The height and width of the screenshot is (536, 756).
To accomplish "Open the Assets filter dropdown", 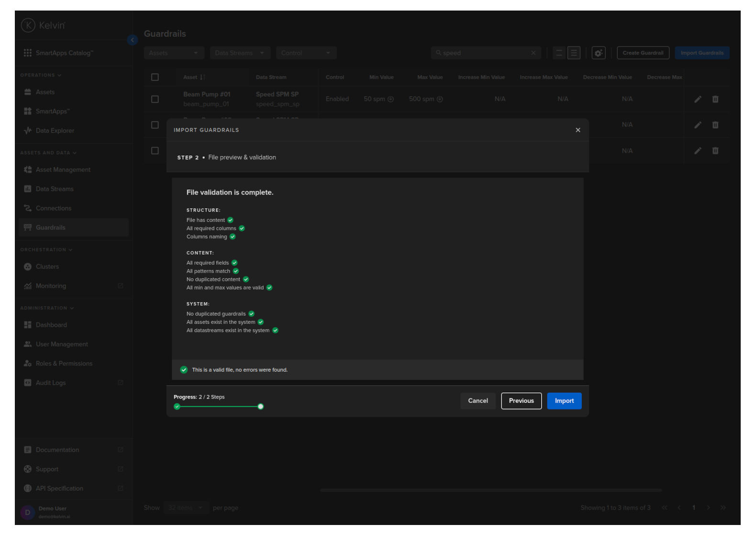I will (174, 53).
